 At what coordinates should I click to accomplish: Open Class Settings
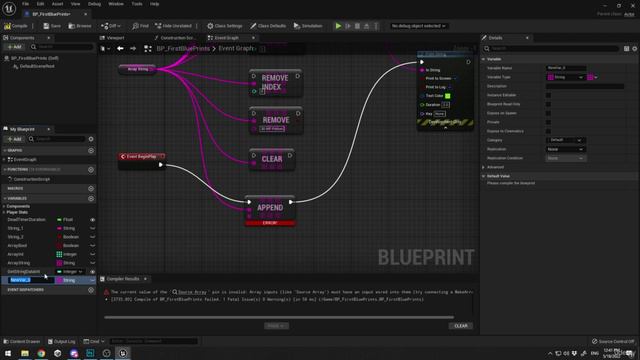224,26
